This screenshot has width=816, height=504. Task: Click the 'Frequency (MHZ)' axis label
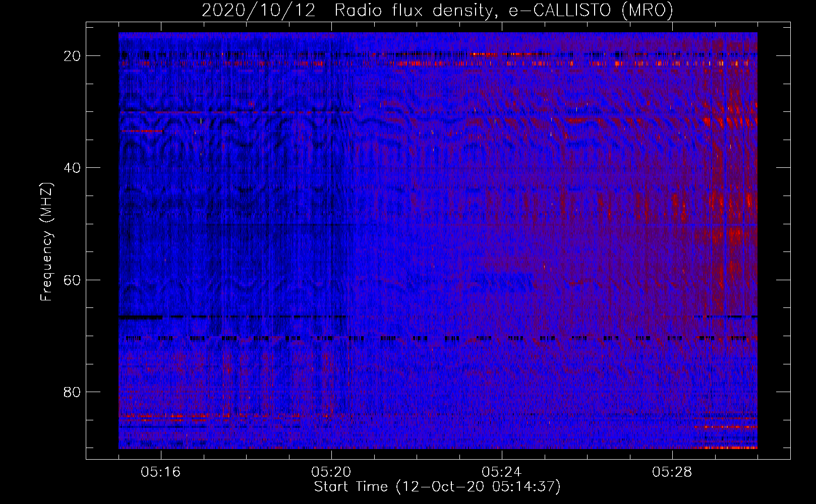(46, 241)
